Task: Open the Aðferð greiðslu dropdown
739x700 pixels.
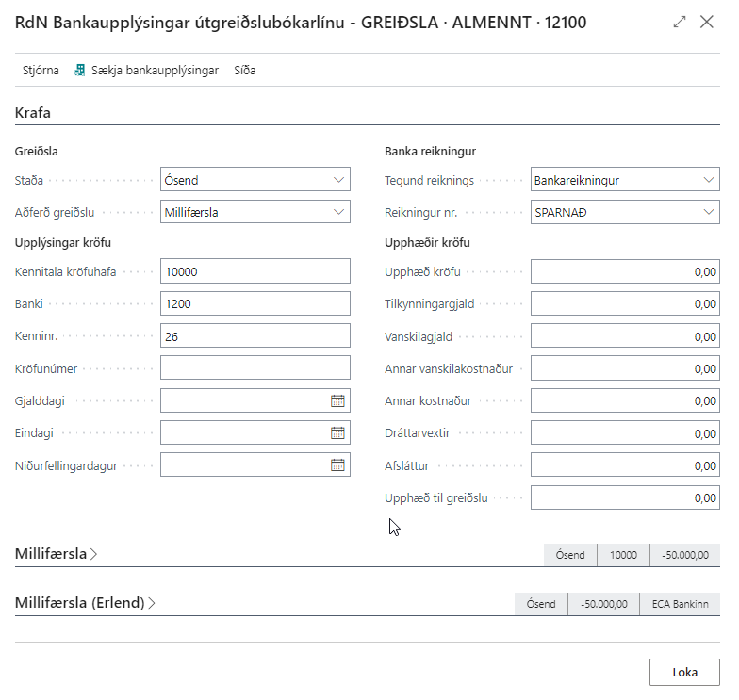Action: click(339, 213)
